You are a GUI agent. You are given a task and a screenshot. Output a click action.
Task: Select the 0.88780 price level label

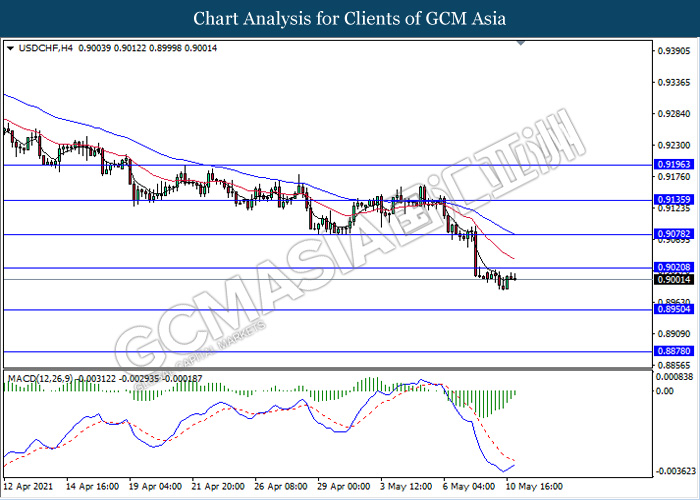coord(674,351)
